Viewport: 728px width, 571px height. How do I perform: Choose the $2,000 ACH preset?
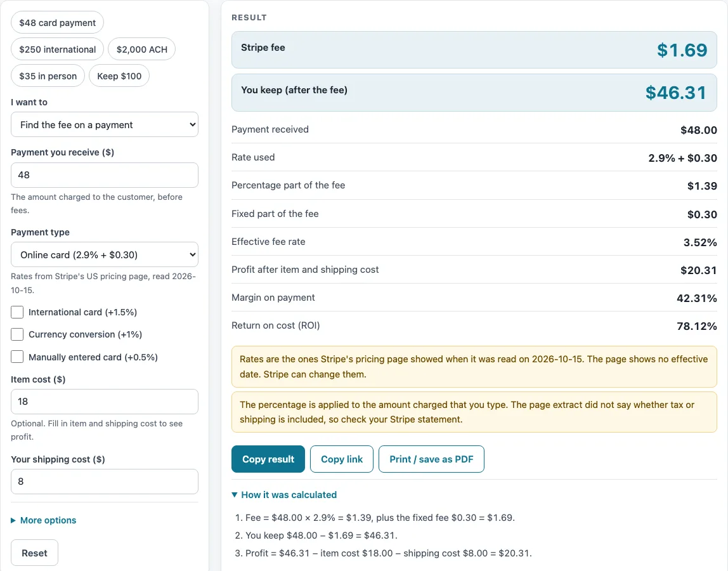click(141, 49)
